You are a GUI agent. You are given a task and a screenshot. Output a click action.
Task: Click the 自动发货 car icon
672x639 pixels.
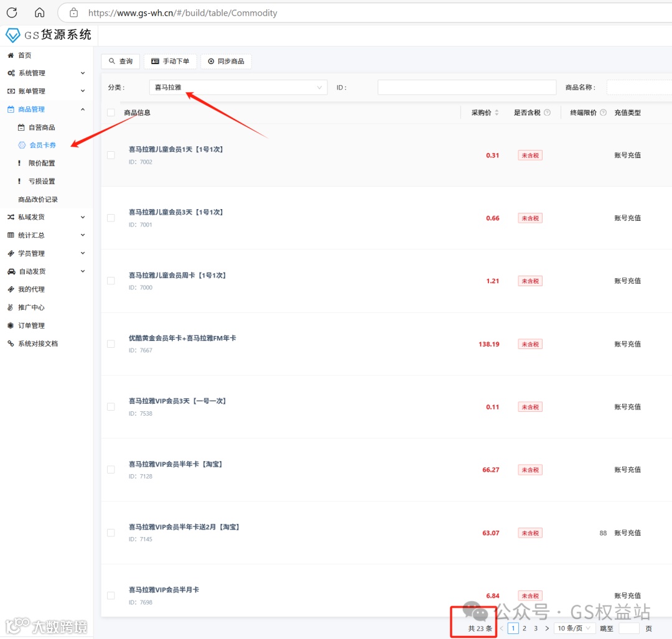click(12, 271)
